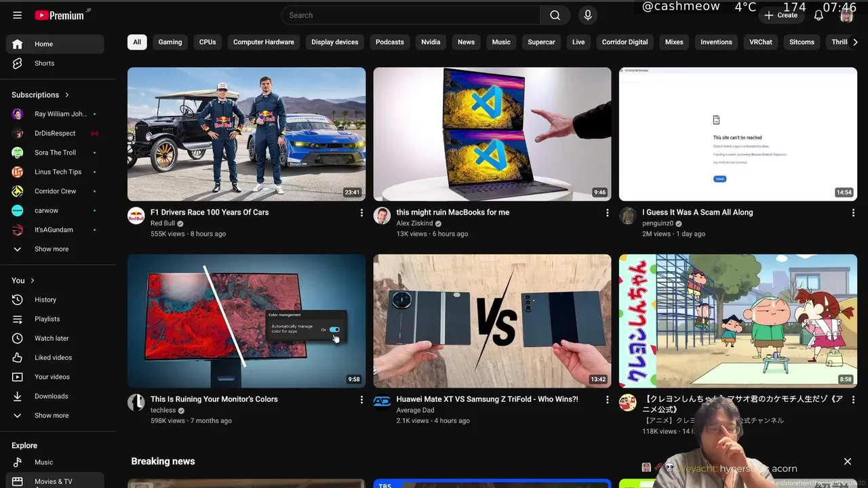This screenshot has height=488, width=868.
Task: Open Red Bull channel link
Action: click(163, 224)
